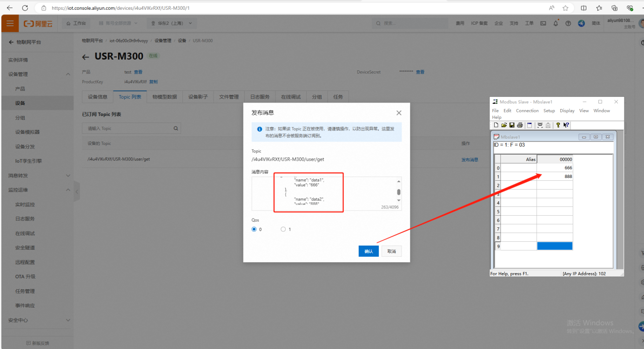Close the 发布消息 dialog
This screenshot has width=644, height=349.
399,113
